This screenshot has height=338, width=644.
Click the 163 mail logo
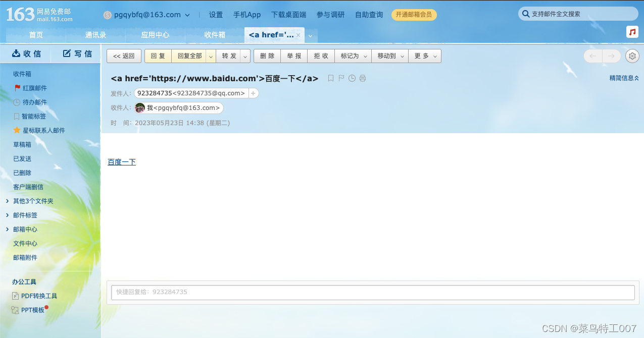pyautogui.click(x=39, y=15)
